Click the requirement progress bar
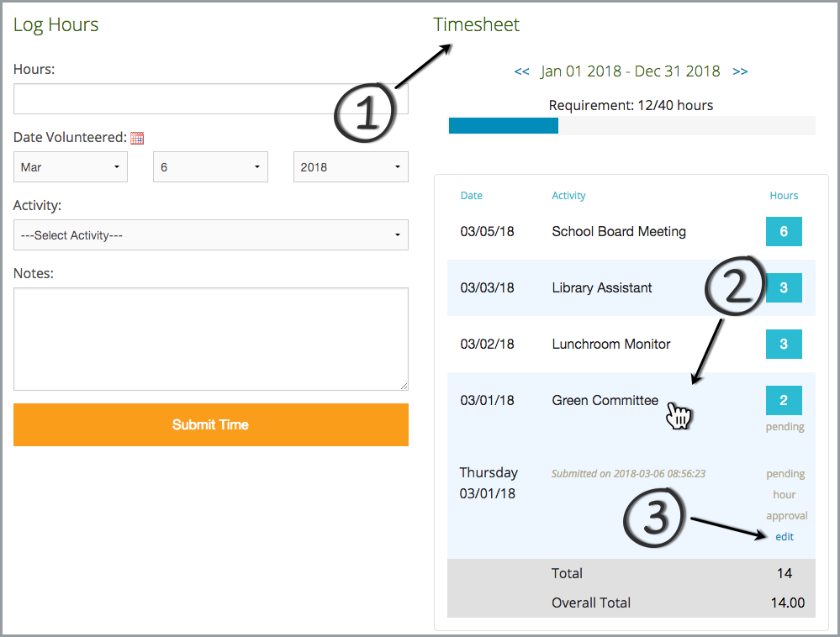 point(631,125)
